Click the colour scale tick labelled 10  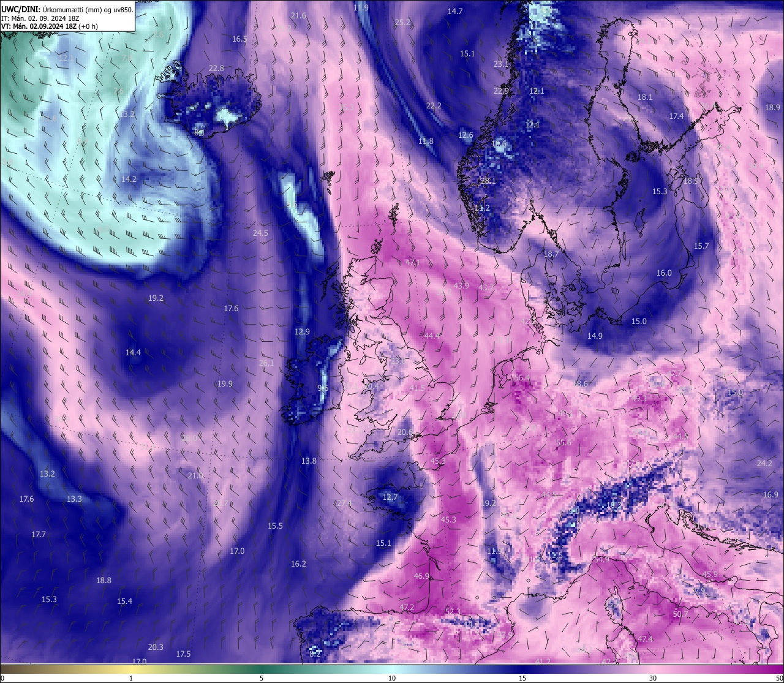pos(392,678)
